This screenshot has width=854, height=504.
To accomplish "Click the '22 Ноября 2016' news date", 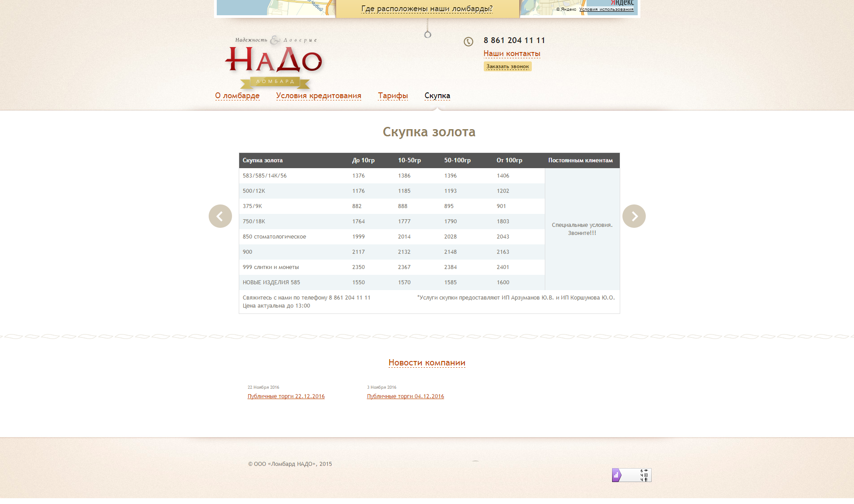I will coord(263,387).
